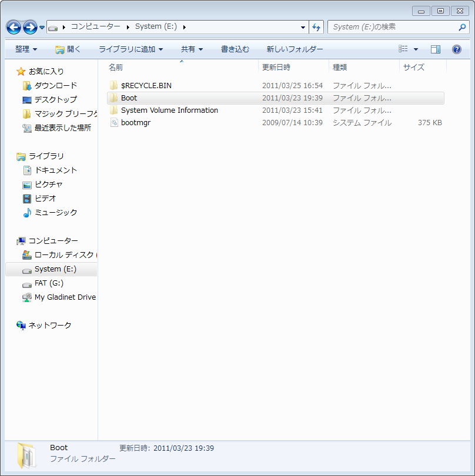475x476 pixels.
Task: Click the ドキュメント library icon
Action: [27, 170]
